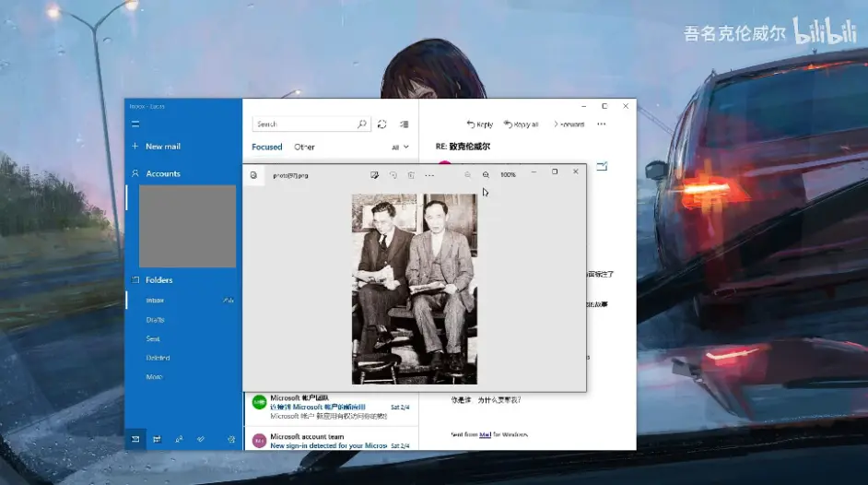Enter selection mode using the list icon
868x485 pixels.
click(x=404, y=124)
